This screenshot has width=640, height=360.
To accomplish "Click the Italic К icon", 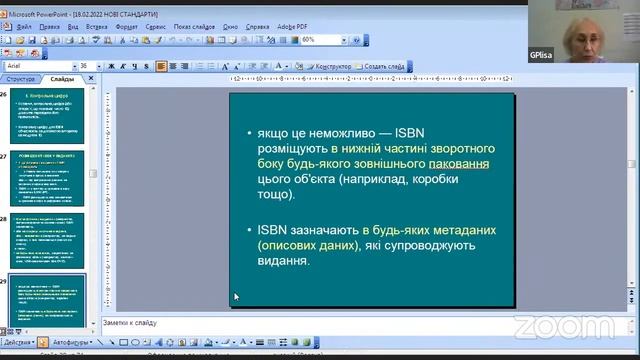I will 122,66.
